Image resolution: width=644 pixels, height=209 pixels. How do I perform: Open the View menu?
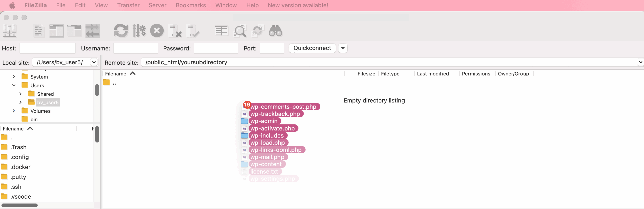coord(101,5)
